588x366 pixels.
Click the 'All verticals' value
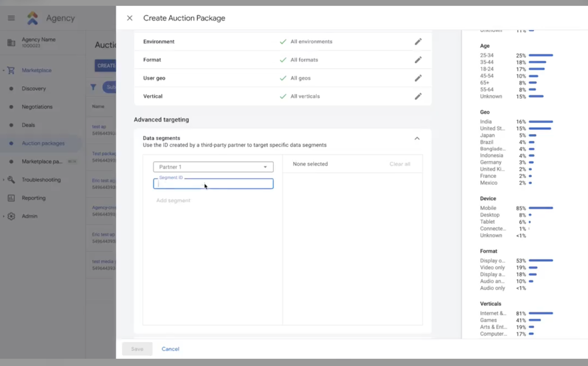point(305,96)
